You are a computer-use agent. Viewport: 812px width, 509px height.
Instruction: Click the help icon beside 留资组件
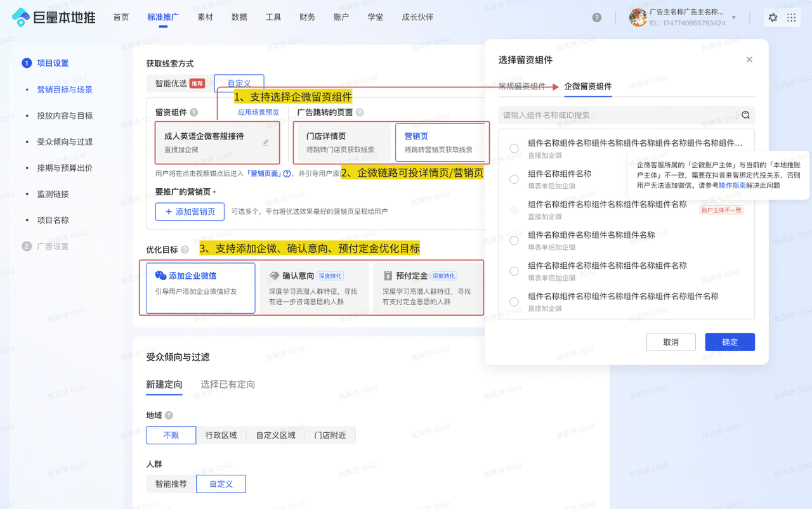(193, 112)
